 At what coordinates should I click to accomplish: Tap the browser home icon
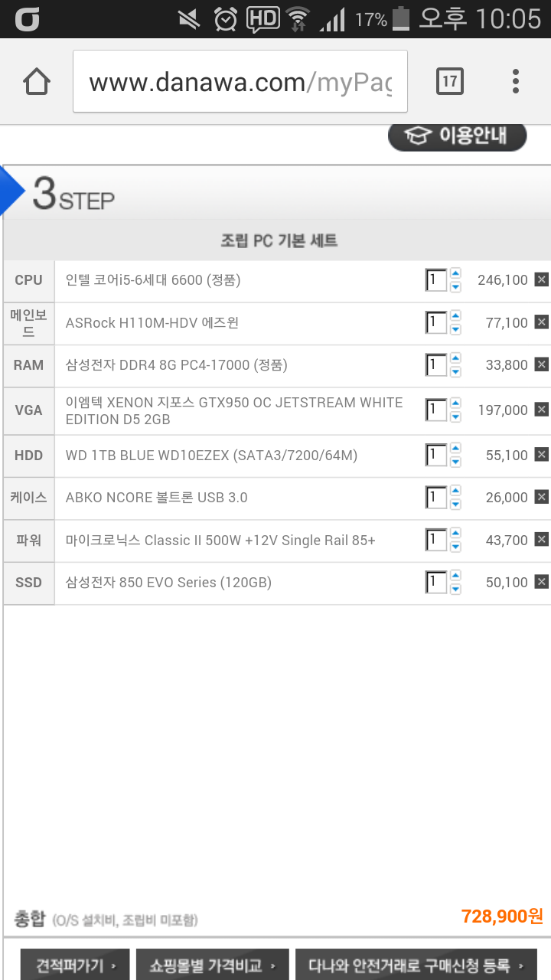(x=37, y=81)
